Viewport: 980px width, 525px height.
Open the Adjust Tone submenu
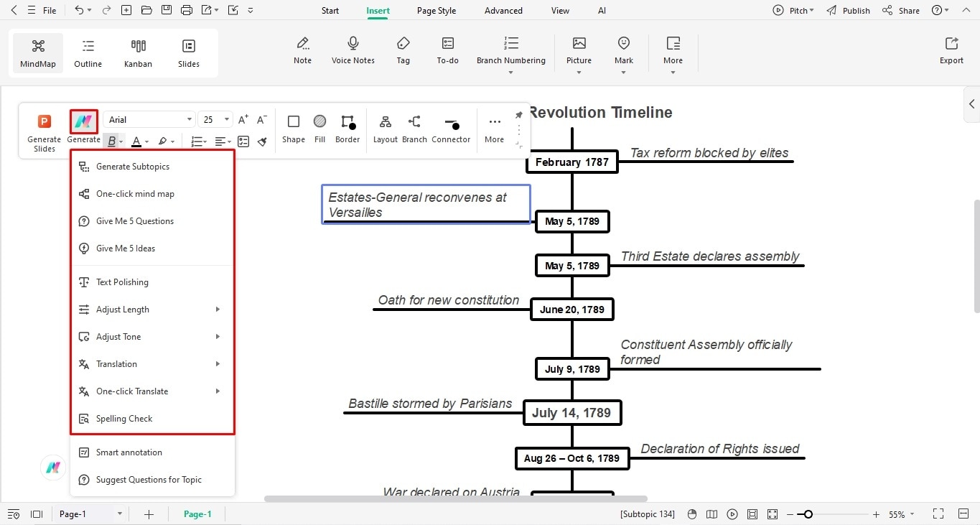click(153, 337)
